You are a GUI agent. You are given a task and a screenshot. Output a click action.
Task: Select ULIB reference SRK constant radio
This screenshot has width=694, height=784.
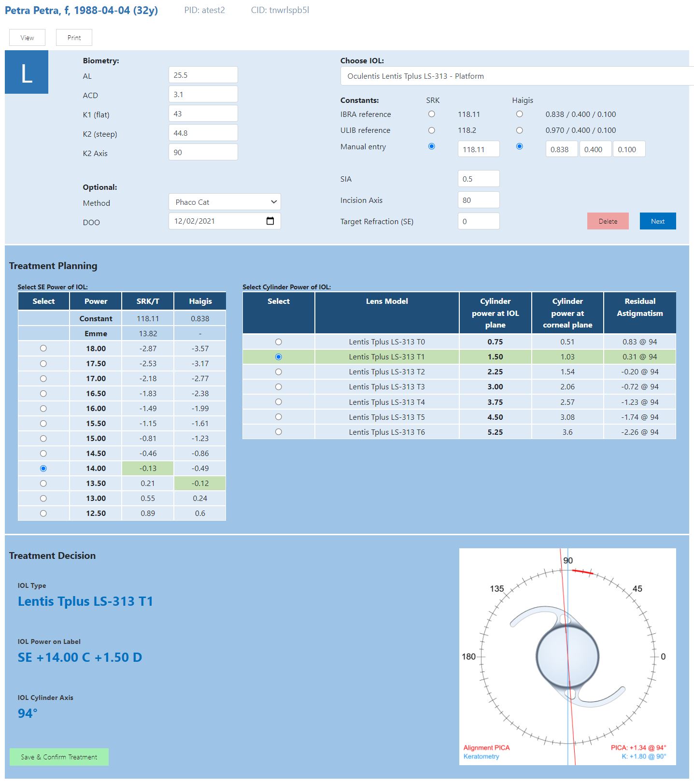point(431,130)
